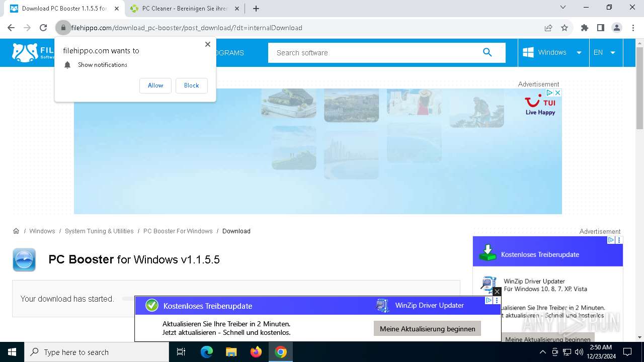This screenshot has width=644, height=362.
Task: Open AdChoices info on TUI ad
Action: click(x=550, y=93)
